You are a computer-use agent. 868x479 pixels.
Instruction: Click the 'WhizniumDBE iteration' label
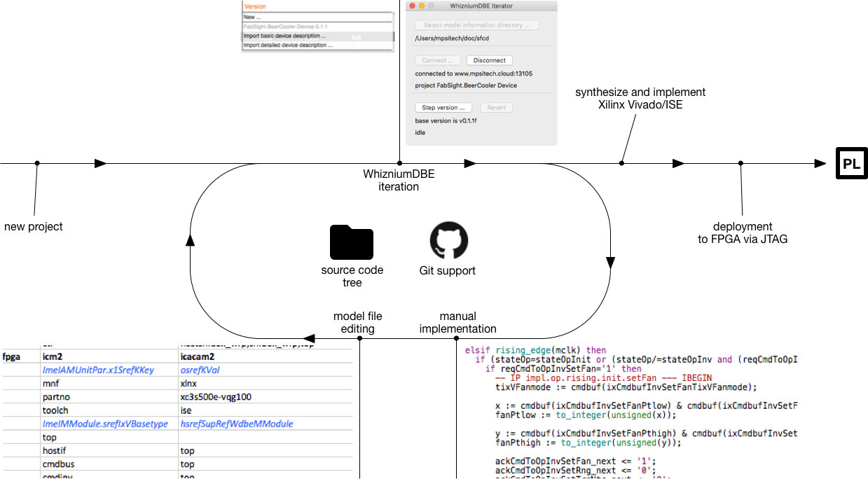pos(399,181)
